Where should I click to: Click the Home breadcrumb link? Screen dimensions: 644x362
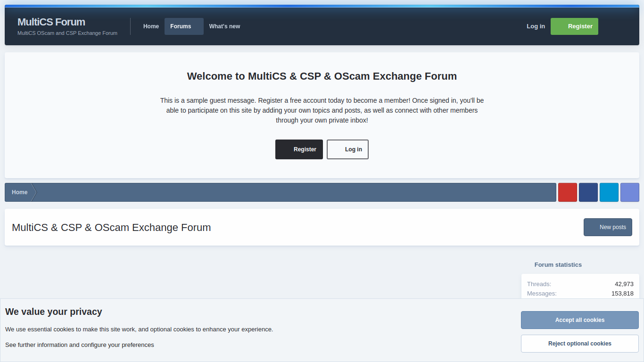(20, 192)
